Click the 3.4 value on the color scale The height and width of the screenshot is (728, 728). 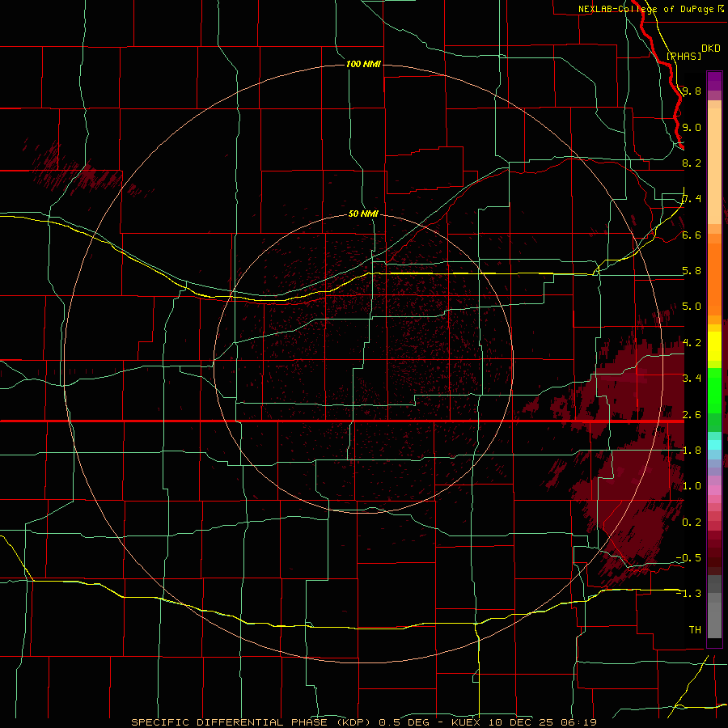tap(692, 378)
